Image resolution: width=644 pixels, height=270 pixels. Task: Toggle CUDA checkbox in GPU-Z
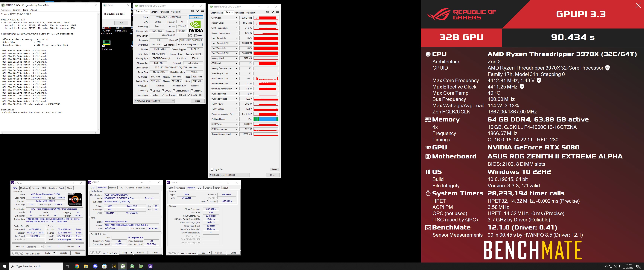[x=163, y=91]
